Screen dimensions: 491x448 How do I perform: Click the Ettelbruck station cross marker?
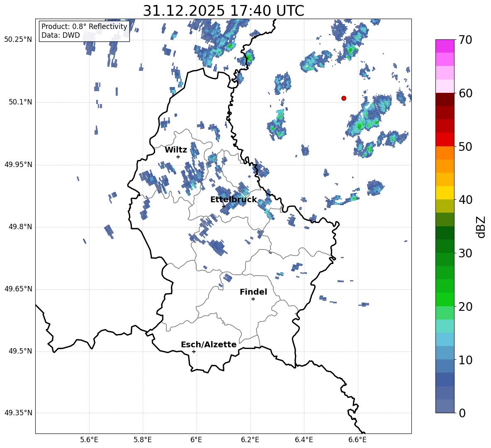224,206
